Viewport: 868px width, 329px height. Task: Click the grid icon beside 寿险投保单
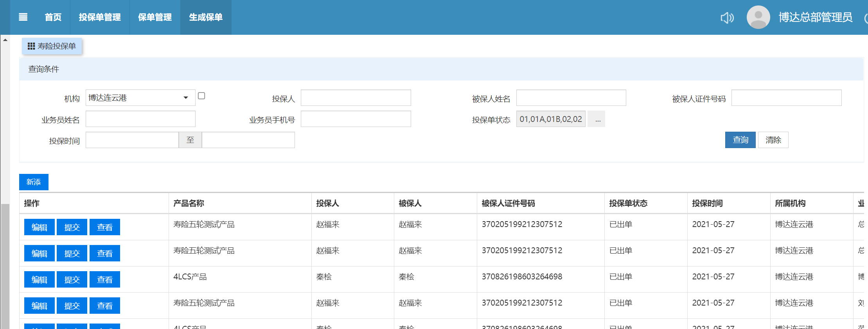pos(31,46)
